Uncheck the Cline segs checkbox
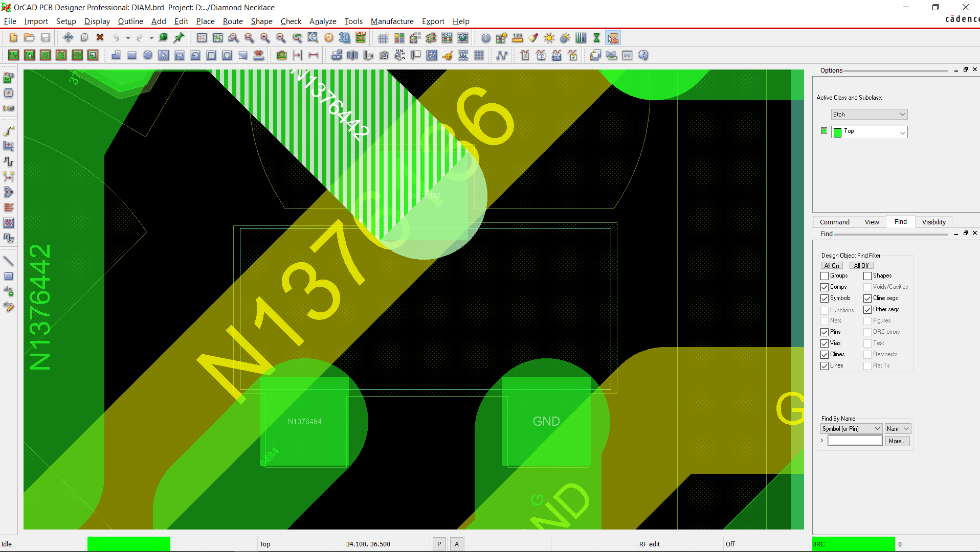Image resolution: width=980 pixels, height=552 pixels. [x=867, y=298]
